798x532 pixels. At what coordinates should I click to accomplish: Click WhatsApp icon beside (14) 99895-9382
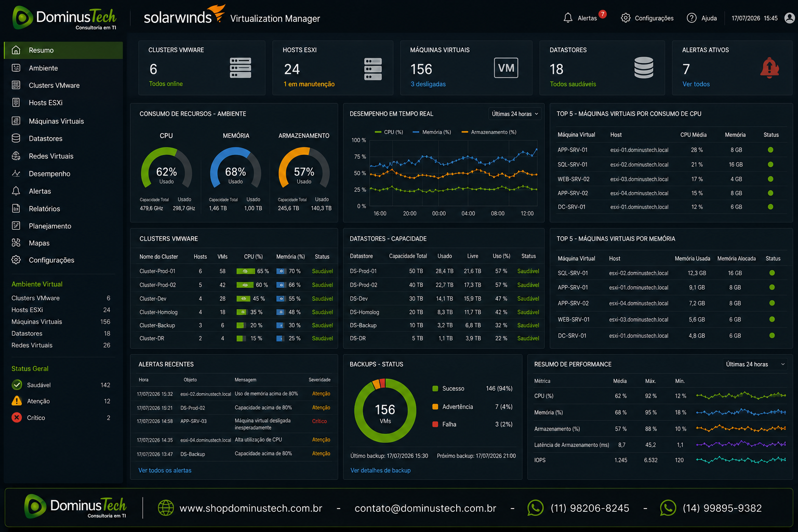668,508
